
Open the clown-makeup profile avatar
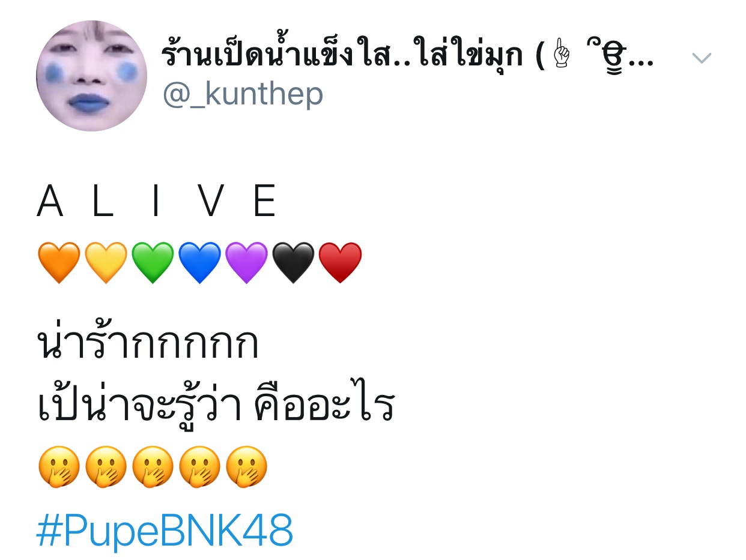click(x=91, y=76)
